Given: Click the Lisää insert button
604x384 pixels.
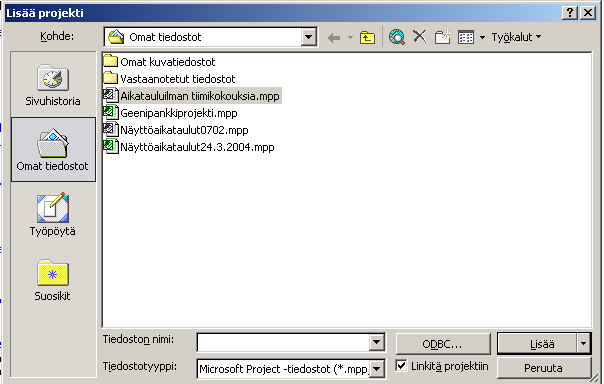Looking at the screenshot, I should 538,344.
